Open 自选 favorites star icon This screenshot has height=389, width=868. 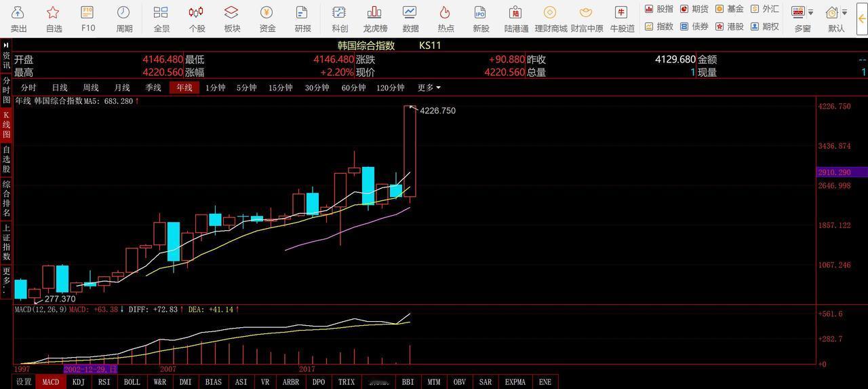pyautogui.click(x=54, y=18)
